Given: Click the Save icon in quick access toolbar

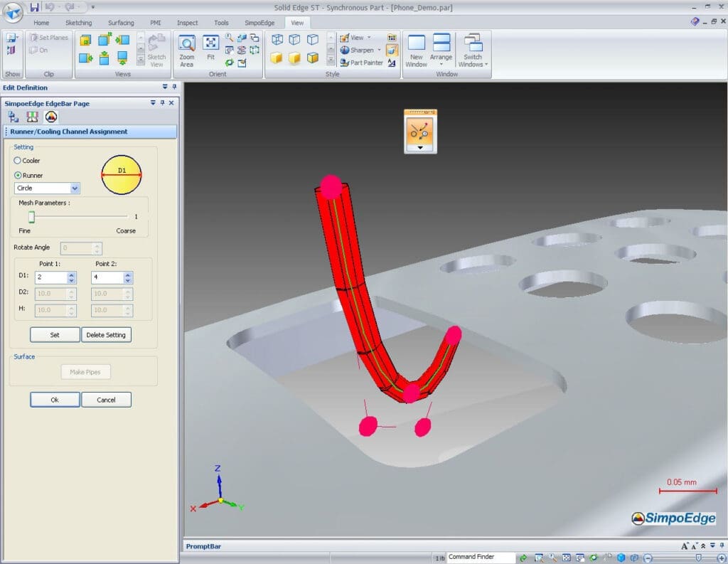Looking at the screenshot, I should [35, 7].
